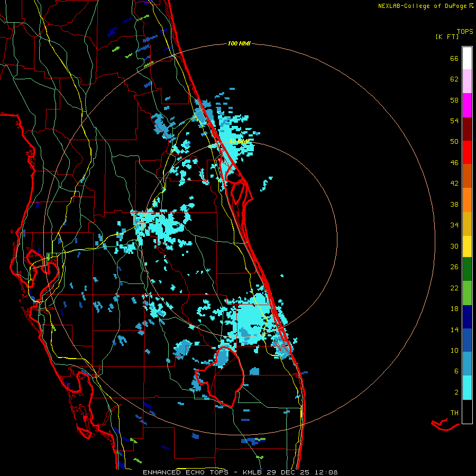Choose the burnt orange legend swatch

pyautogui.click(x=467, y=176)
